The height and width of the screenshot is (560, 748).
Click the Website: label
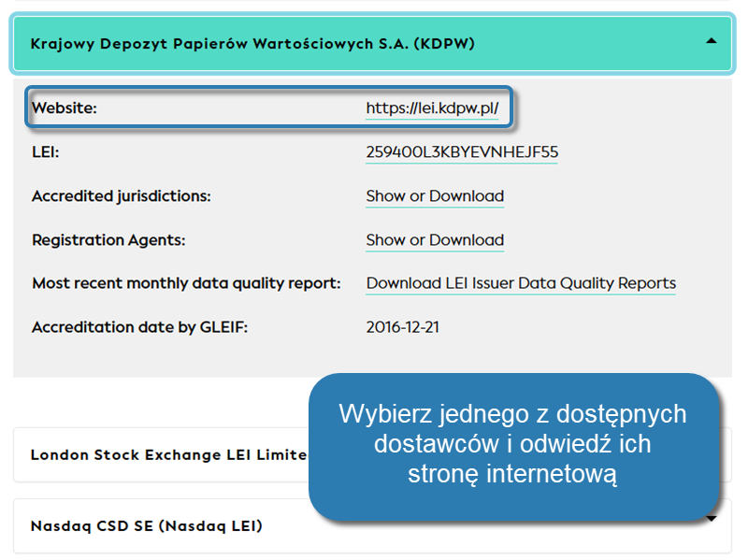(x=65, y=108)
